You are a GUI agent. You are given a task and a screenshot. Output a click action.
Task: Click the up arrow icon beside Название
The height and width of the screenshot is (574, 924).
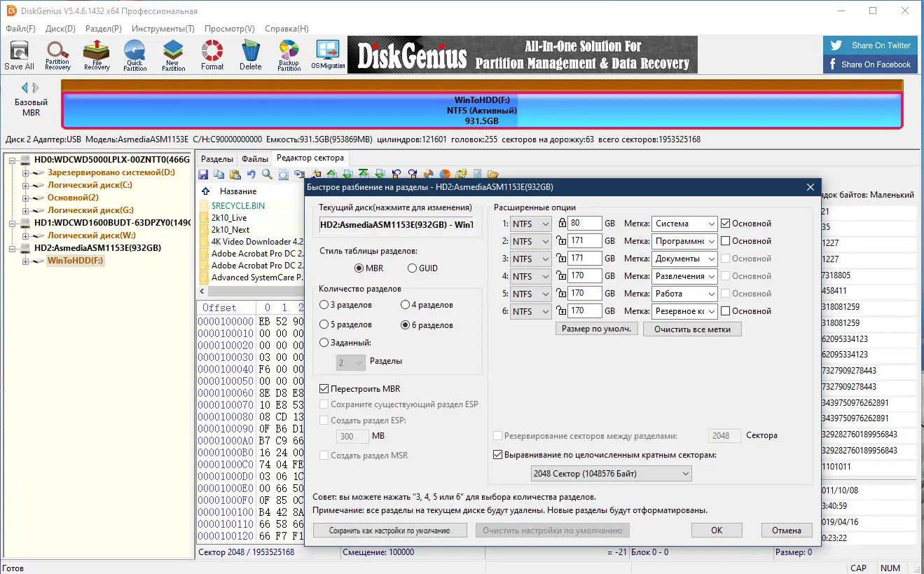click(205, 191)
